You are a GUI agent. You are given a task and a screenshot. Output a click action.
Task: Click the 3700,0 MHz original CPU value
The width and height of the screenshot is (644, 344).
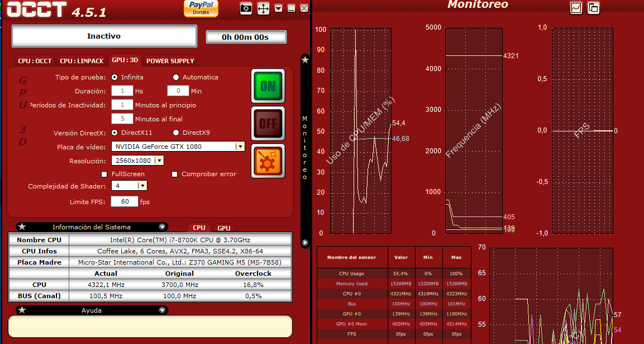point(179,285)
